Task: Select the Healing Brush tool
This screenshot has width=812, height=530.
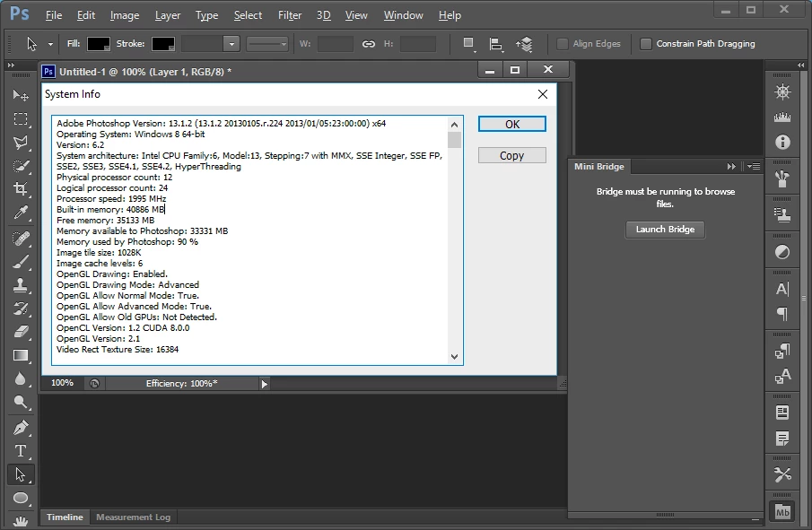Action: click(x=21, y=239)
